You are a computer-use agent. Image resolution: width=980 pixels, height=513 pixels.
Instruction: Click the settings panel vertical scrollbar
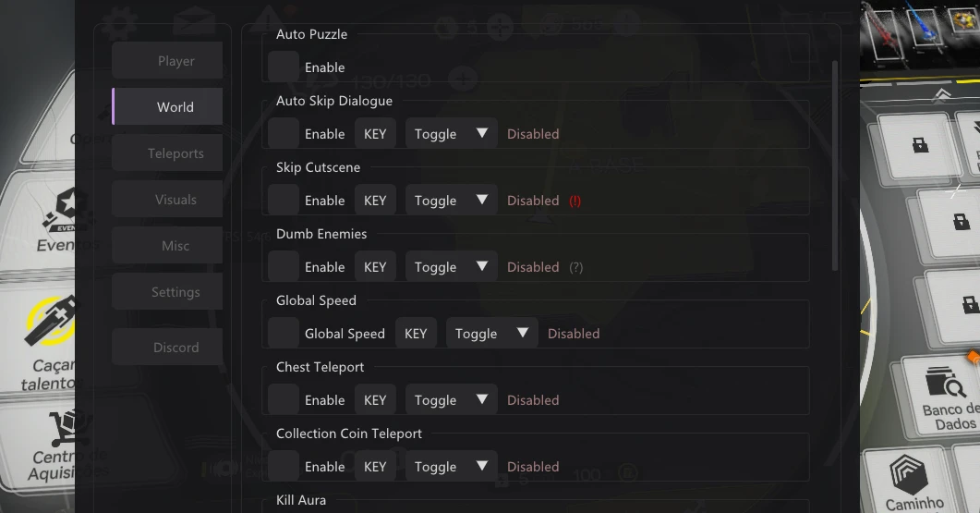point(835,166)
